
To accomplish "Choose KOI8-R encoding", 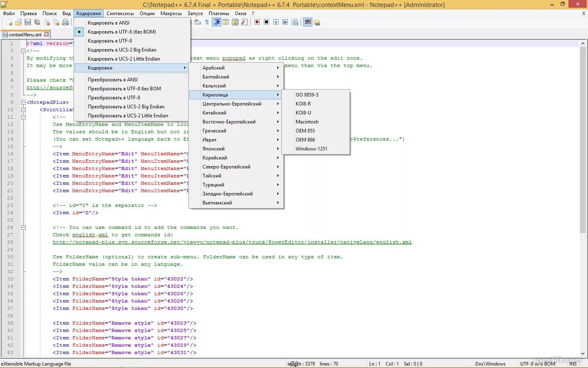I will (x=316, y=104).
